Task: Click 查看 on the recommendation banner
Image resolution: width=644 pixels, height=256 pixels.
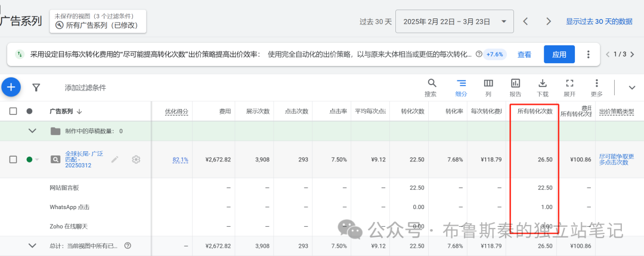Action: tap(524, 55)
